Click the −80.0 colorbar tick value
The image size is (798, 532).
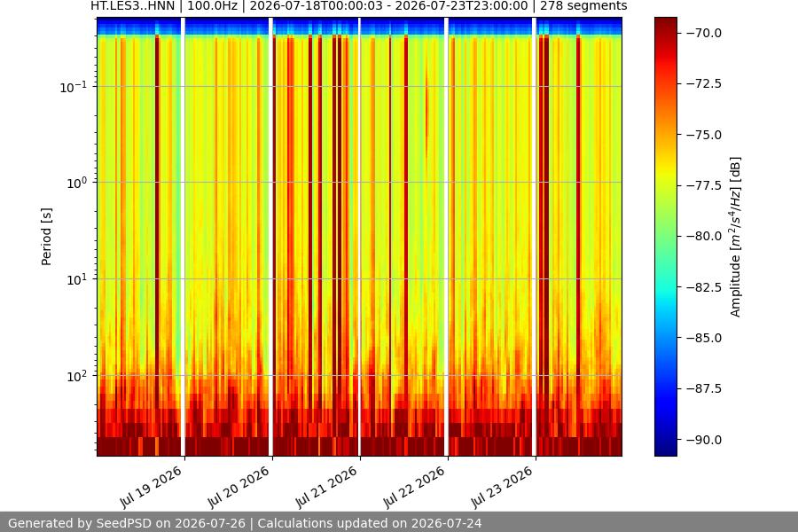pyautogui.click(x=704, y=236)
